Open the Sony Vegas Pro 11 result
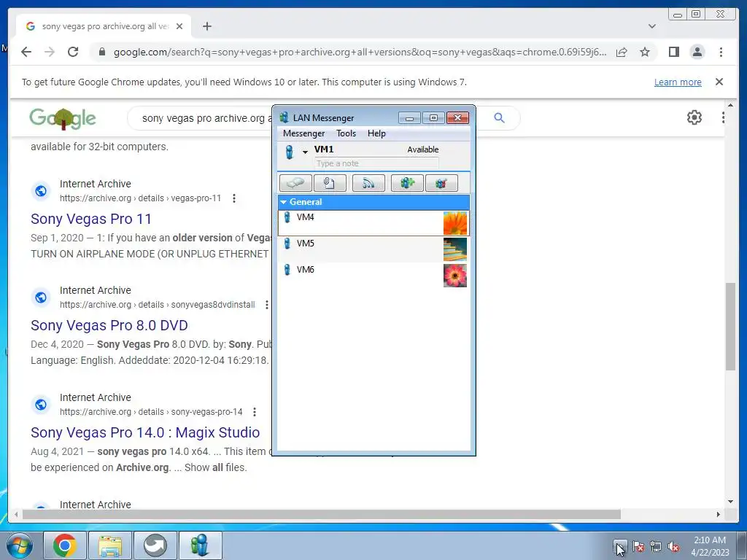747x560 pixels. 91,219
